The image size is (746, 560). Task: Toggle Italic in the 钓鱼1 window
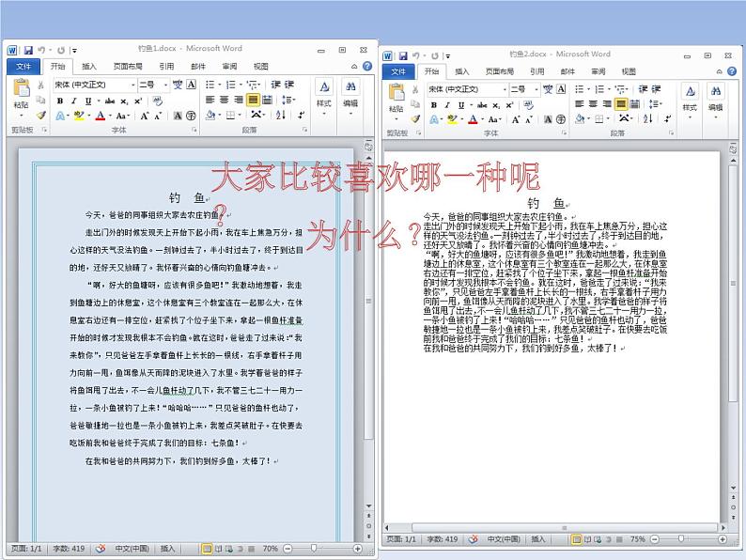(73, 101)
